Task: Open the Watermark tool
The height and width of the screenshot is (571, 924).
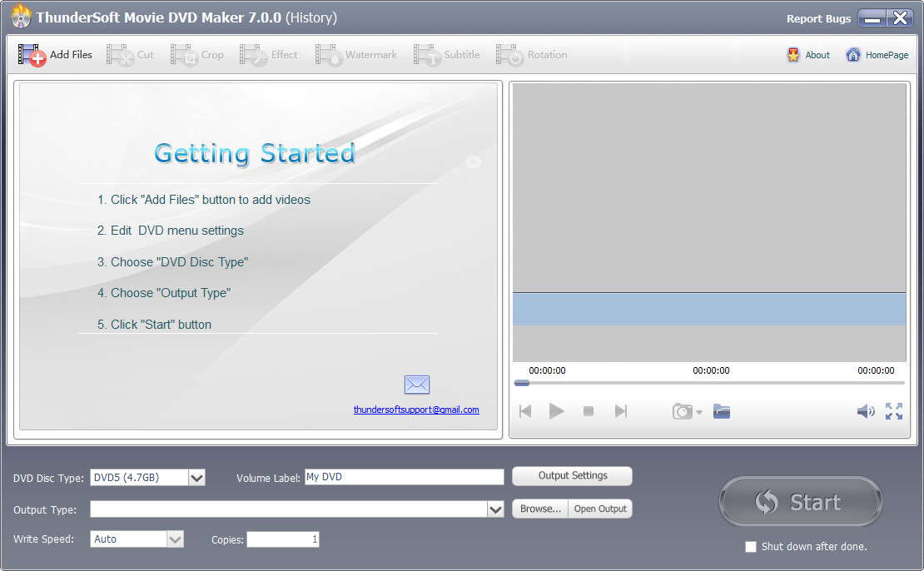Action: coord(356,55)
